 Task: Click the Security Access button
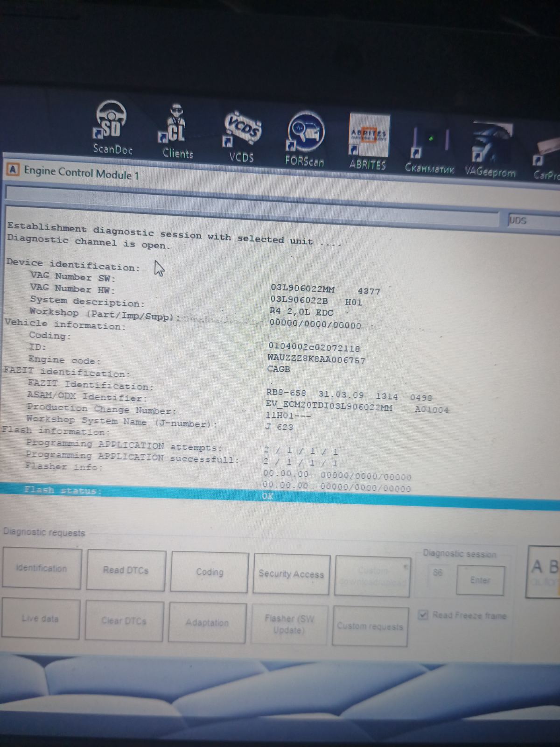291,574
